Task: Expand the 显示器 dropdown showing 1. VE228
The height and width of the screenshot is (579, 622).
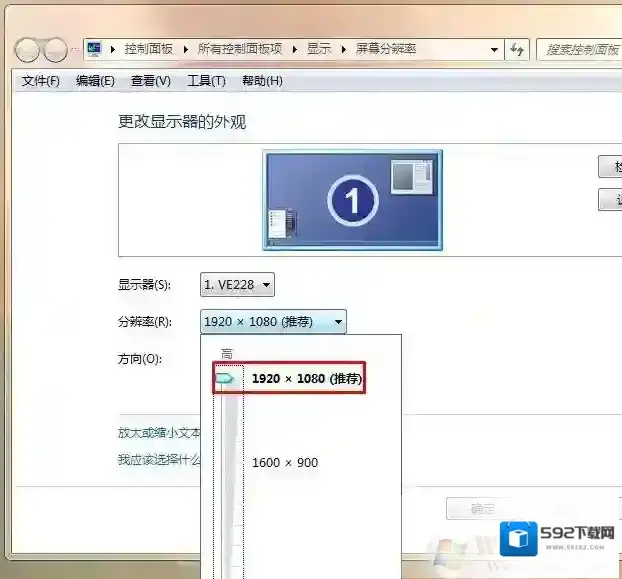Action: coord(237,285)
